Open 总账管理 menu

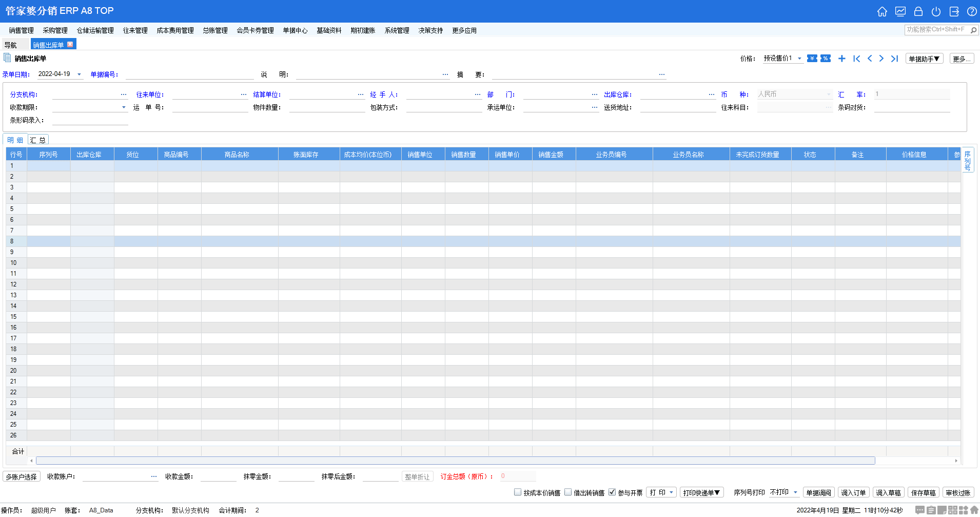click(215, 30)
